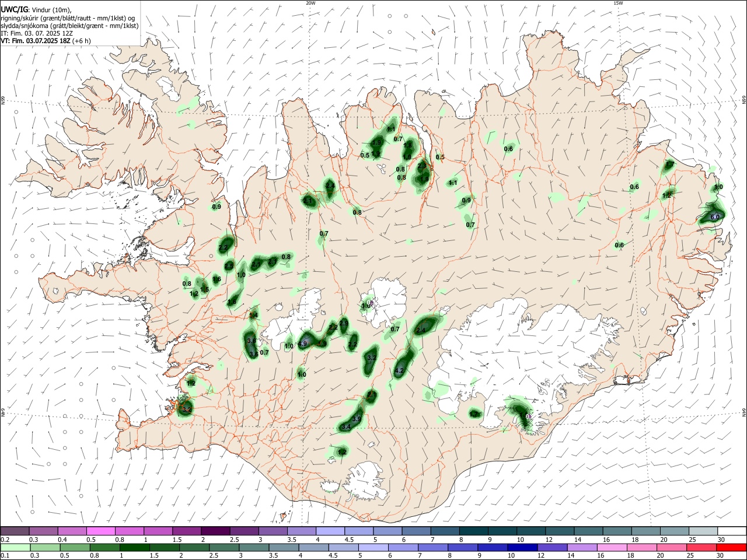Click the bright red 30 mm rain swatch

coord(732,548)
